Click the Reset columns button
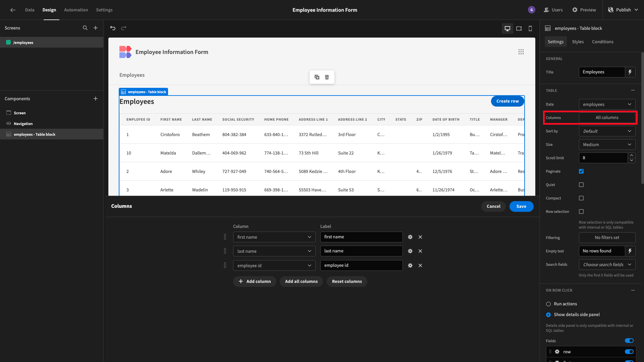Viewport: 644px width, 362px height. click(x=347, y=281)
